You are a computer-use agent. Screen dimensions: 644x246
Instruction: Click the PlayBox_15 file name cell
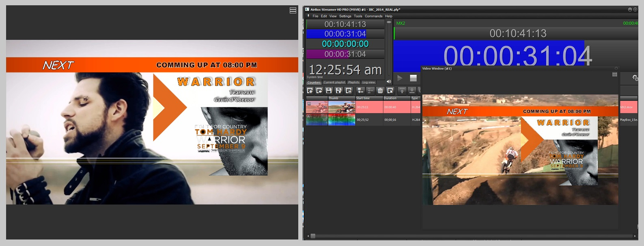click(x=629, y=120)
